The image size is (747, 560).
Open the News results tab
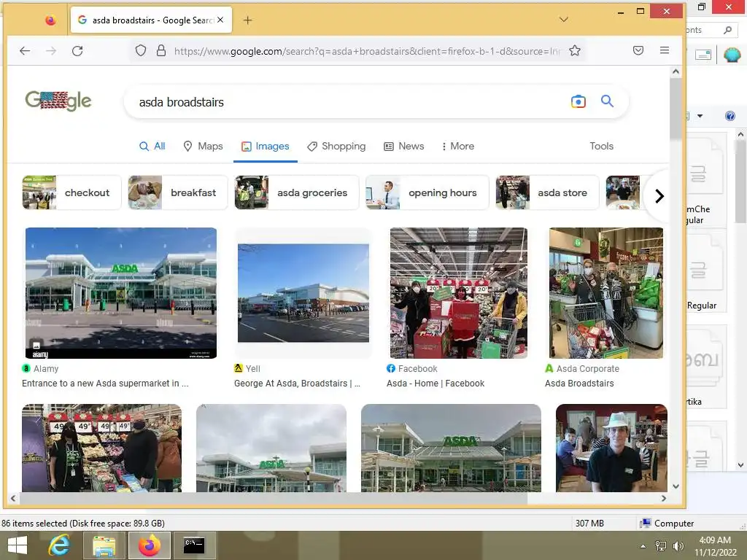tap(404, 146)
